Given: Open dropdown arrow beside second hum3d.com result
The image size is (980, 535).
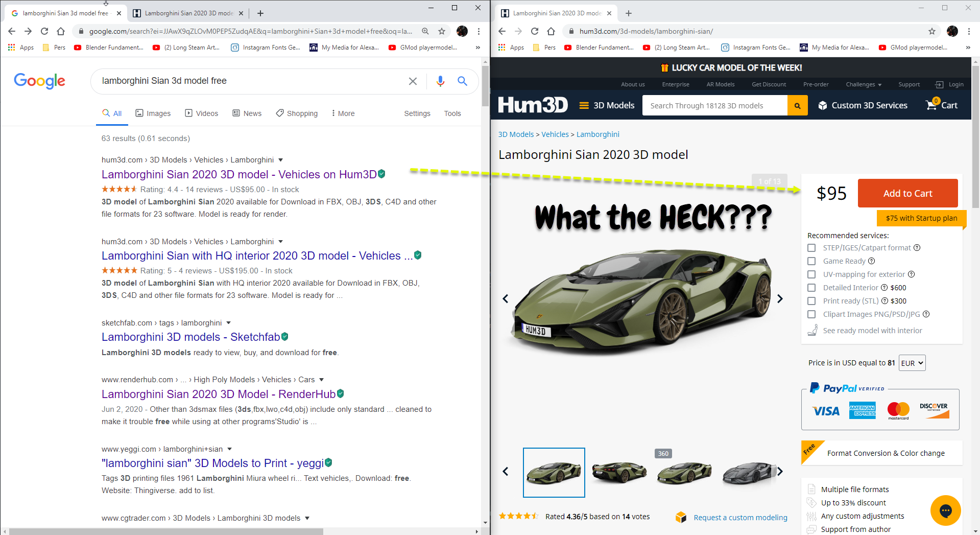Looking at the screenshot, I should [280, 241].
